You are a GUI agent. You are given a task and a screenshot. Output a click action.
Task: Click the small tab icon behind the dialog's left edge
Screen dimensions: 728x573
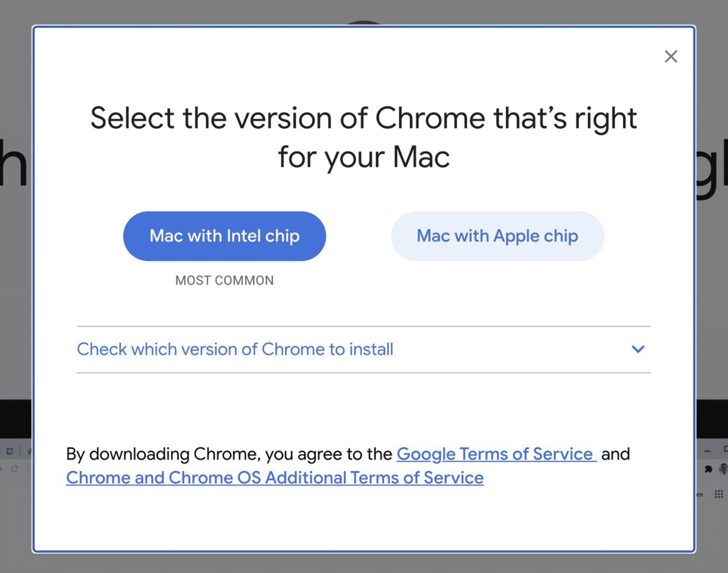click(10, 451)
